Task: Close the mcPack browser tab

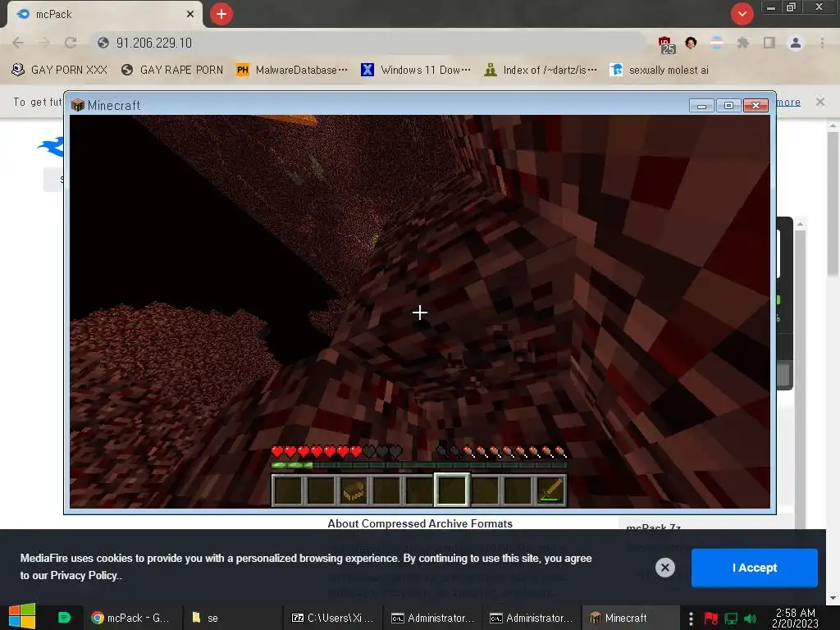Action: pyautogui.click(x=190, y=14)
